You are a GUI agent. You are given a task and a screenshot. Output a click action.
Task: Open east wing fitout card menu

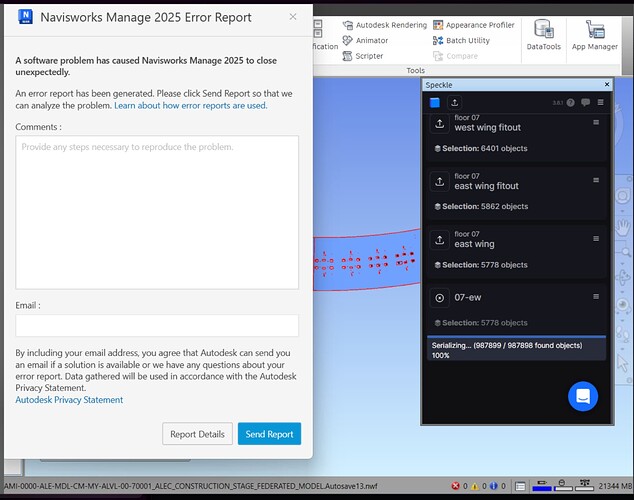pyautogui.click(x=596, y=180)
